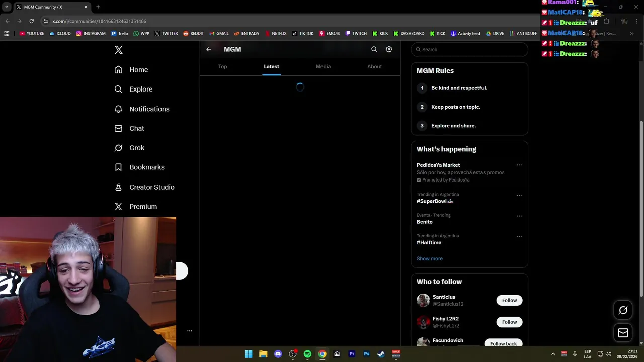Open Explore in the sidebar

pos(133,89)
